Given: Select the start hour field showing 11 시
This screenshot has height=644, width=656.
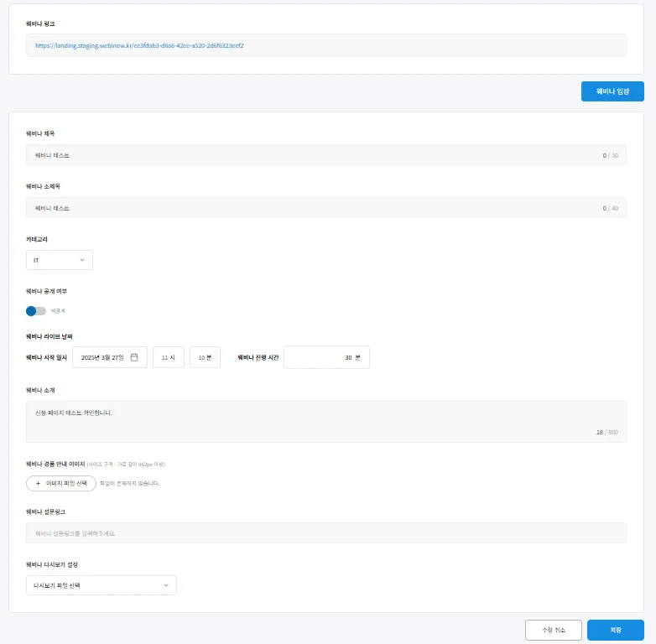Looking at the screenshot, I should click(x=168, y=357).
